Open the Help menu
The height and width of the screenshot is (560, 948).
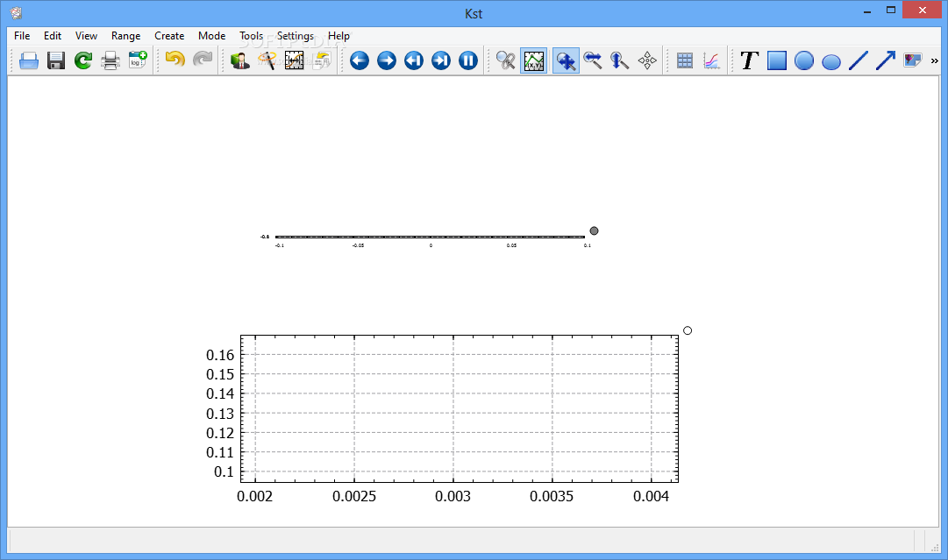[x=339, y=36]
